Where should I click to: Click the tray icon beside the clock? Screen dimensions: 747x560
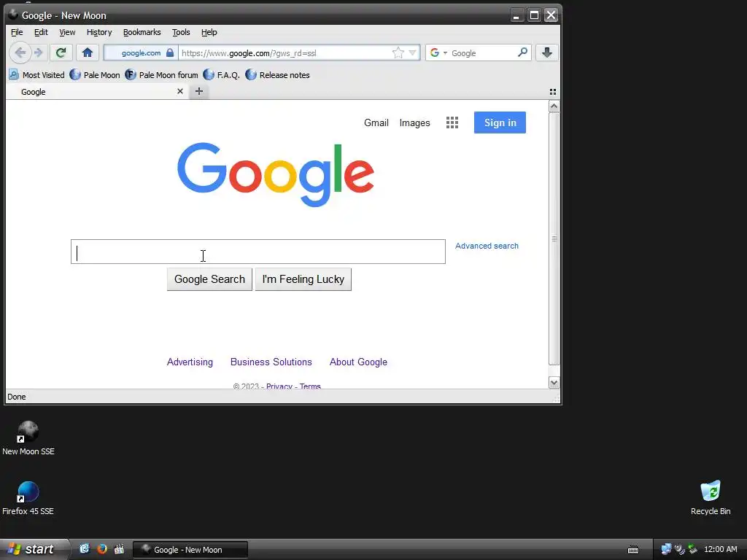coord(692,550)
